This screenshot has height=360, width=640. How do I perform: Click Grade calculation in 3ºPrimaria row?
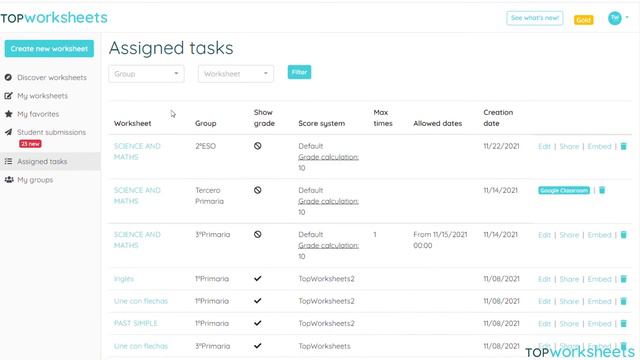click(x=329, y=245)
